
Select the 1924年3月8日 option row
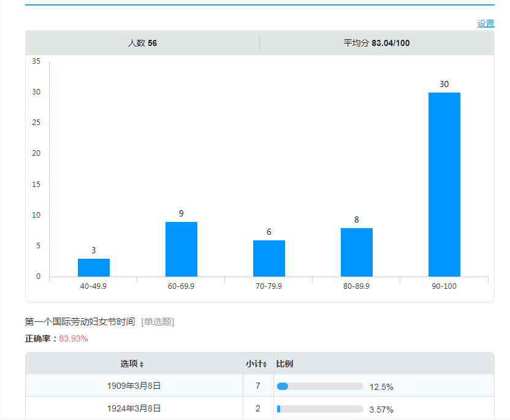134,408
